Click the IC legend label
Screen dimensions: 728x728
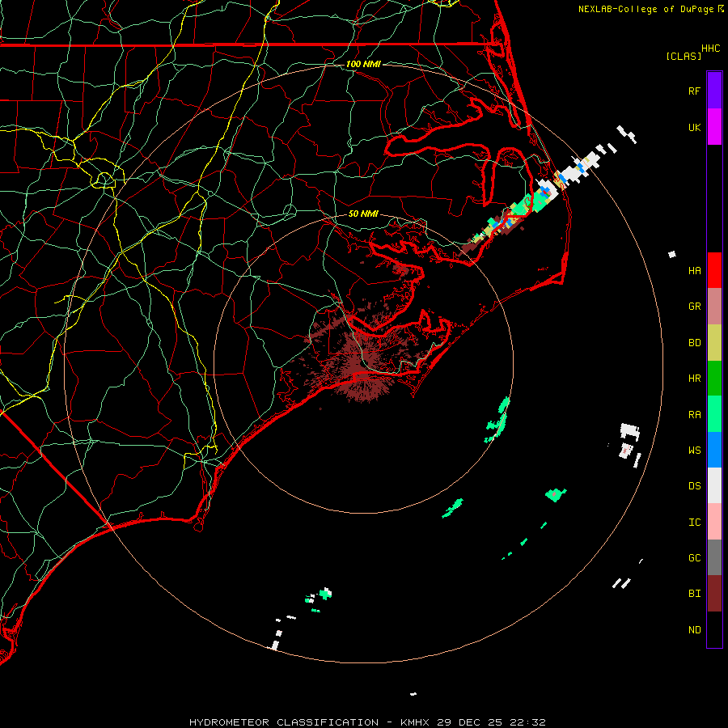pos(695,522)
